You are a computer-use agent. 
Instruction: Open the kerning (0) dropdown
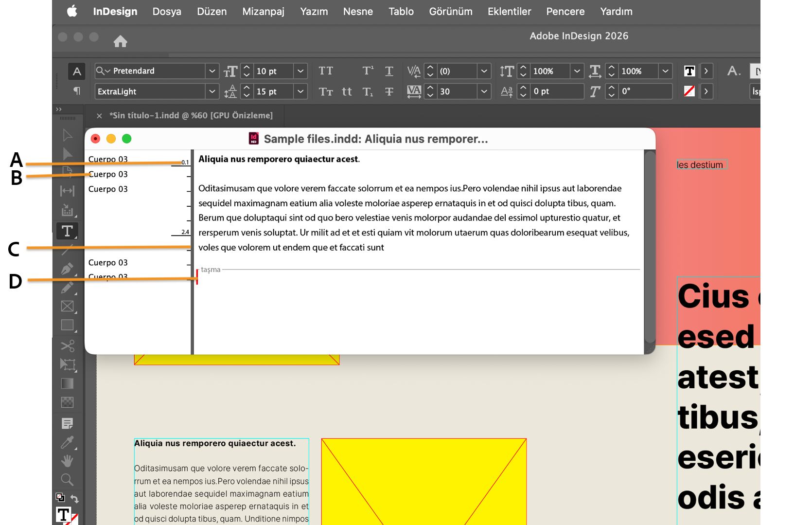pos(484,71)
